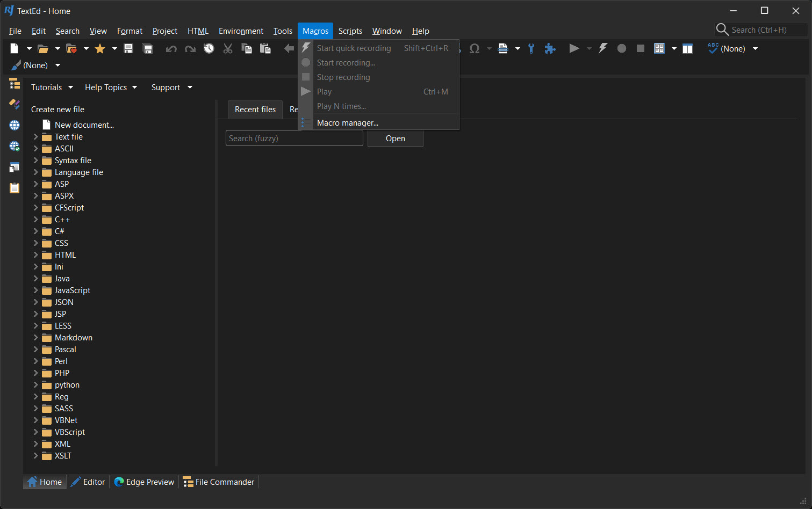Open the Environment menu
812x509 pixels.
[241, 31]
